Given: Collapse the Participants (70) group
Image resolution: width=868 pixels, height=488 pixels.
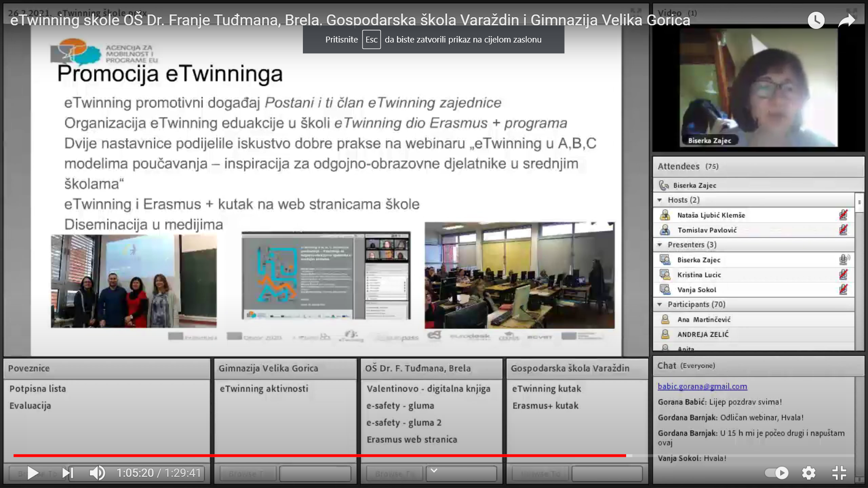Looking at the screenshot, I should [x=660, y=304].
